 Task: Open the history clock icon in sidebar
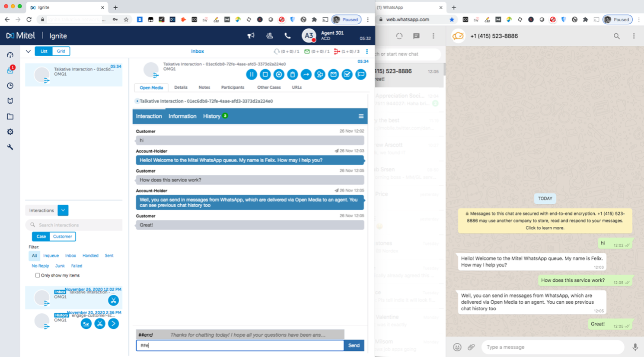pyautogui.click(x=10, y=86)
